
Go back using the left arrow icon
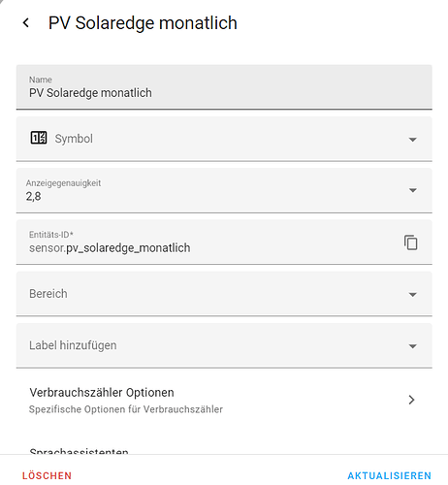[x=26, y=23]
